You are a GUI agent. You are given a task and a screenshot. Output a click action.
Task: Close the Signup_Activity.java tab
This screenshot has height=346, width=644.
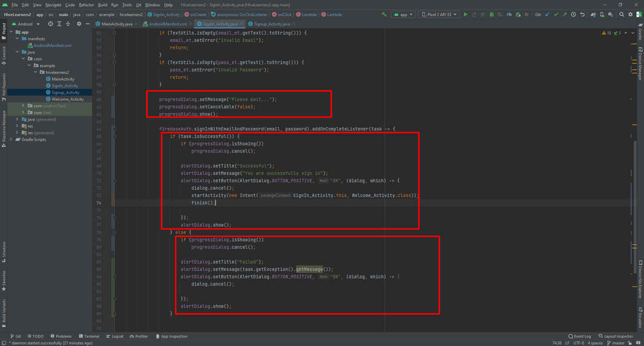[293, 24]
